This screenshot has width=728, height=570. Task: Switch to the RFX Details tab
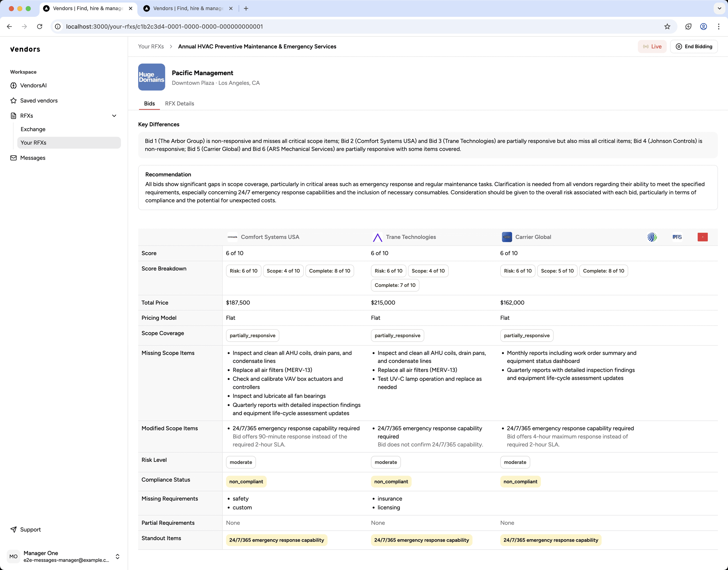click(179, 103)
